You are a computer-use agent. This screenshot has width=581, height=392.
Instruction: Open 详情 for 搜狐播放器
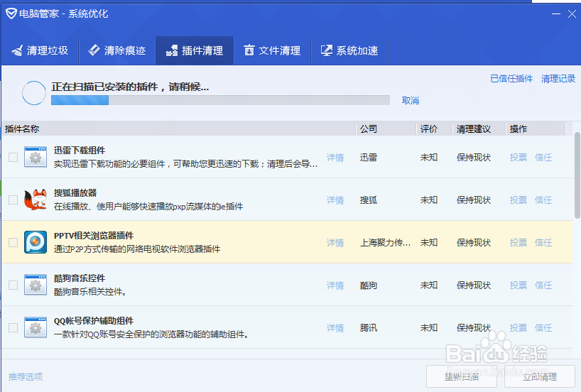(335, 200)
